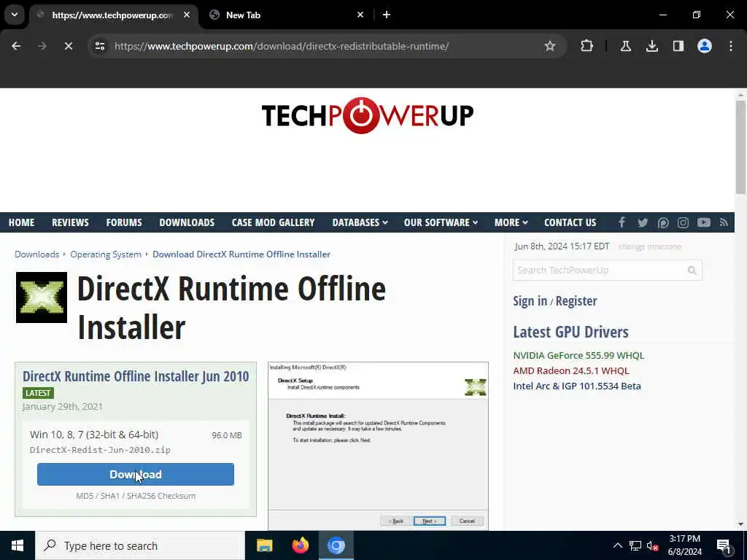Image resolution: width=747 pixels, height=560 pixels.
Task: Show hidden system tray icons
Action: tap(617, 545)
